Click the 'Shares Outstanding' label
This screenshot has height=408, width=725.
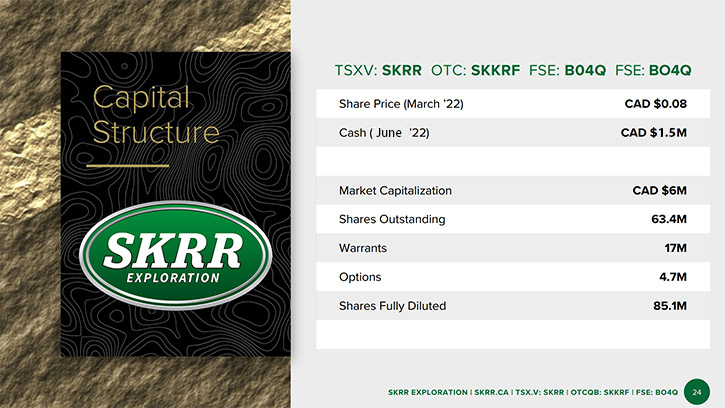(x=392, y=219)
